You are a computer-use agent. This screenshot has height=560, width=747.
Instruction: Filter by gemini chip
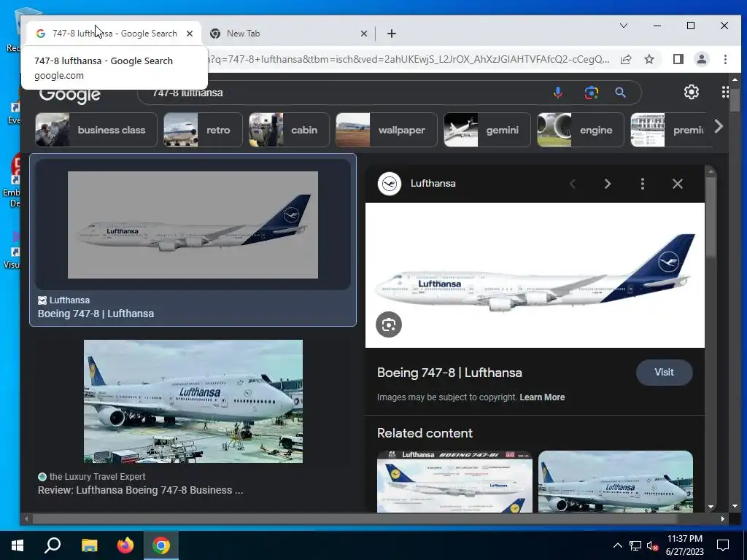click(487, 130)
